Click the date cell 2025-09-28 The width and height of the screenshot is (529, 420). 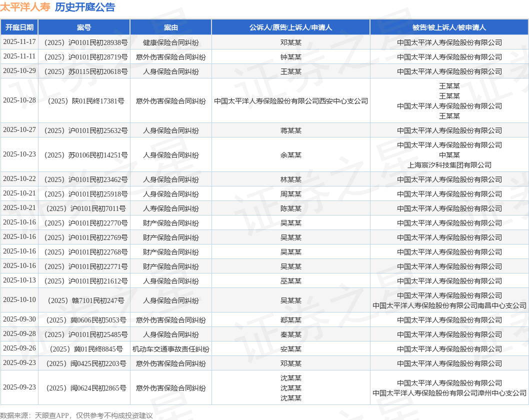(19, 334)
